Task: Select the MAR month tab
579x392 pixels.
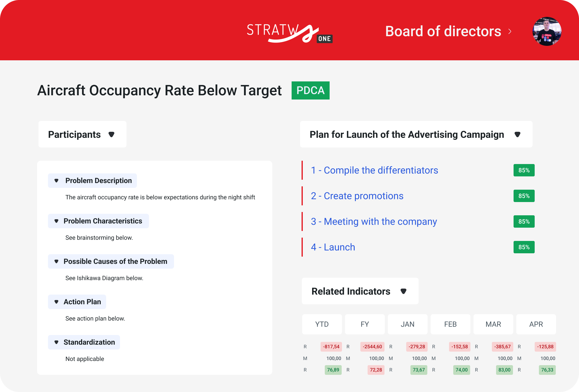Action: (493, 324)
